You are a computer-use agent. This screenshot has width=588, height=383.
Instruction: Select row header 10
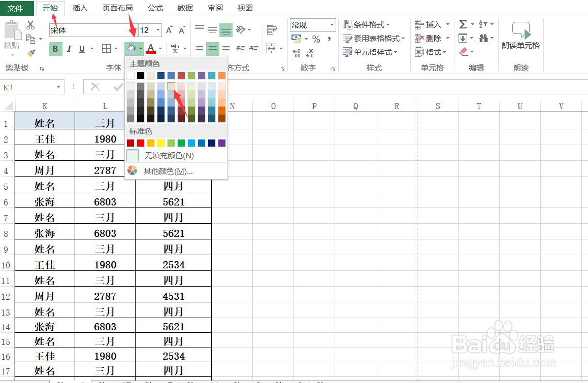pos(6,265)
